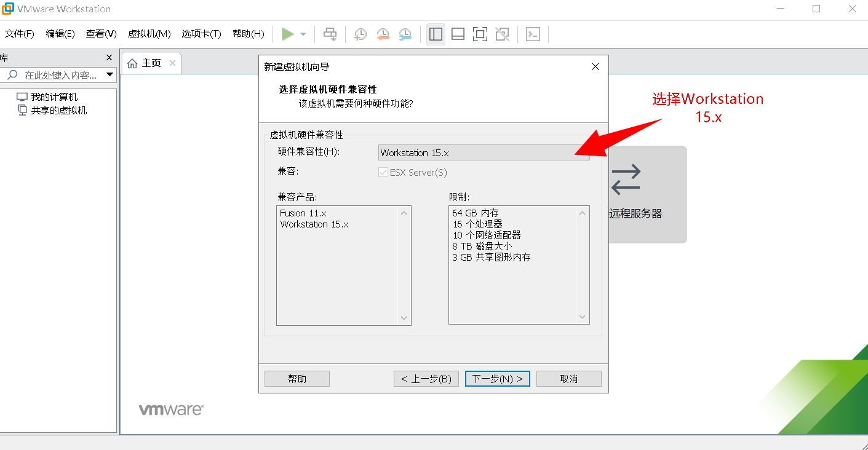This screenshot has height=450, width=868.
Task: Open the snapshot manager wrench icon
Action: coord(405,34)
